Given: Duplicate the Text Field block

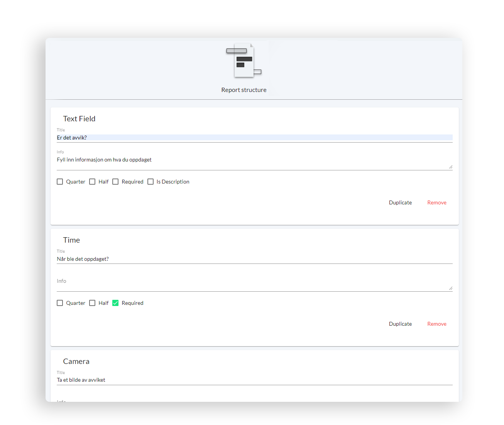Looking at the screenshot, I should [x=400, y=202].
